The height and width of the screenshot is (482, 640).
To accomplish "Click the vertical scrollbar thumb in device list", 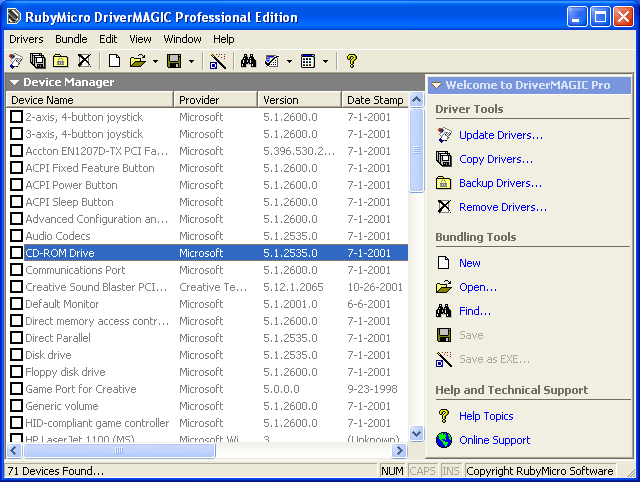I will point(416,150).
